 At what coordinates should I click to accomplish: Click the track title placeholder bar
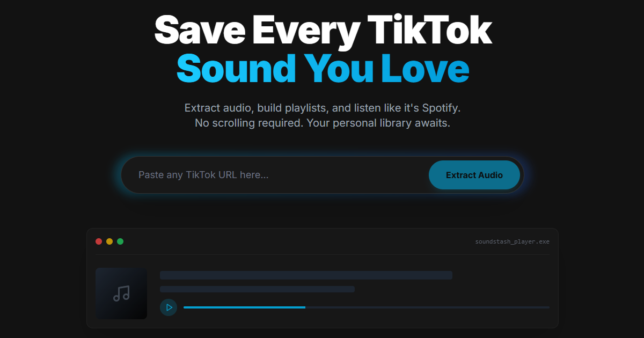(x=306, y=275)
